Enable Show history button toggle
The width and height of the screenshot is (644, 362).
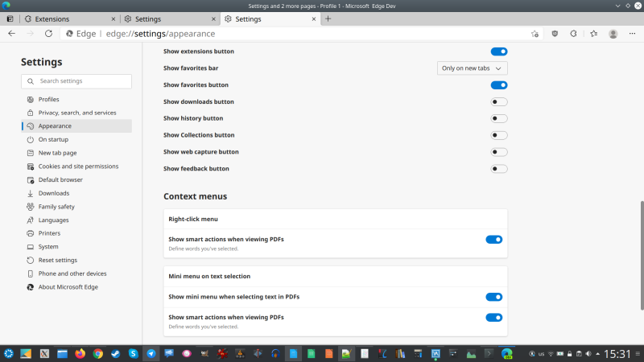[499, 118]
